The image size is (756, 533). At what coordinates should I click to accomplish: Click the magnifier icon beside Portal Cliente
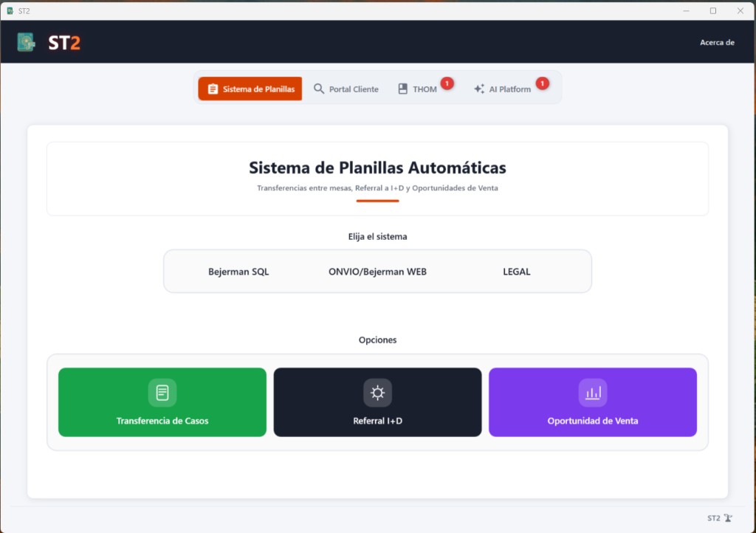pos(319,89)
